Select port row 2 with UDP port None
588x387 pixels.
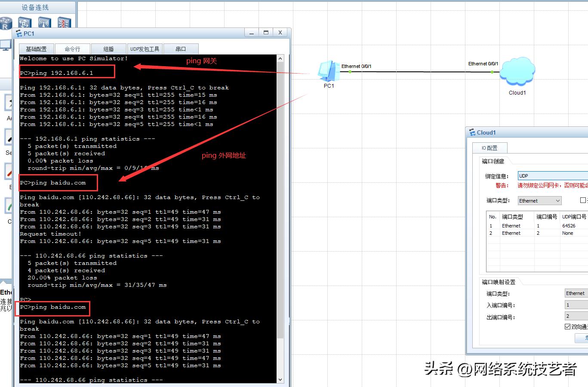point(538,233)
